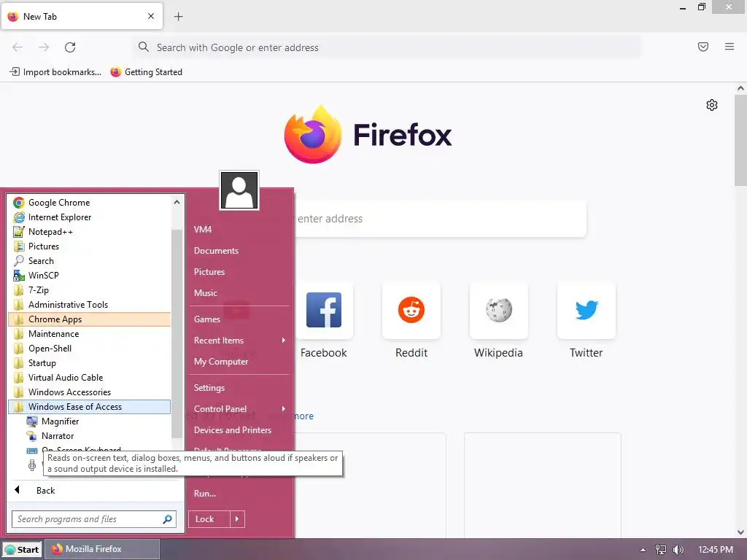The width and height of the screenshot is (747, 560).
Task: Reload the current Firefox page
Action: tap(70, 47)
